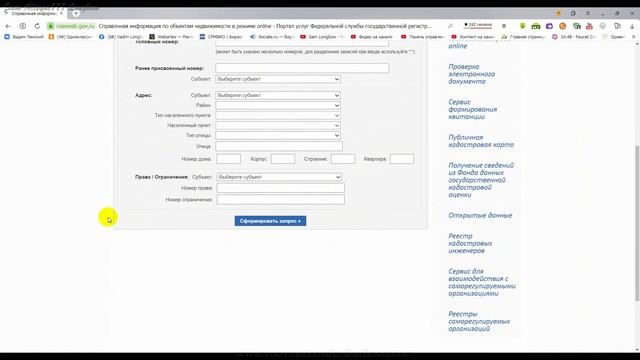
Task: Open the Тип населенного пункта dropdown
Action: point(278,115)
